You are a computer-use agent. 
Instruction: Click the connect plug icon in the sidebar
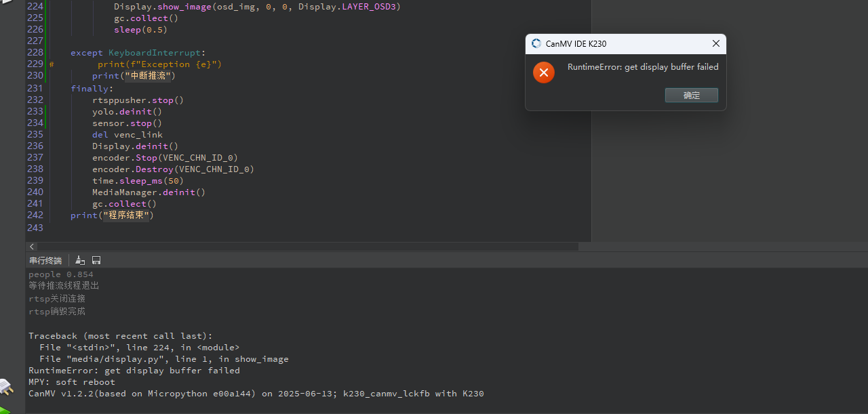pos(7,387)
